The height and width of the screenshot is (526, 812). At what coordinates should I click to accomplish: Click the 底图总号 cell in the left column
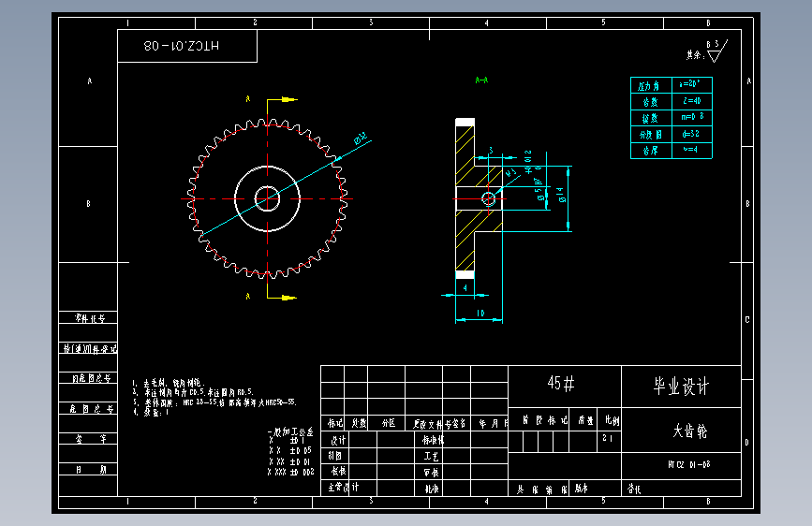tap(89, 409)
